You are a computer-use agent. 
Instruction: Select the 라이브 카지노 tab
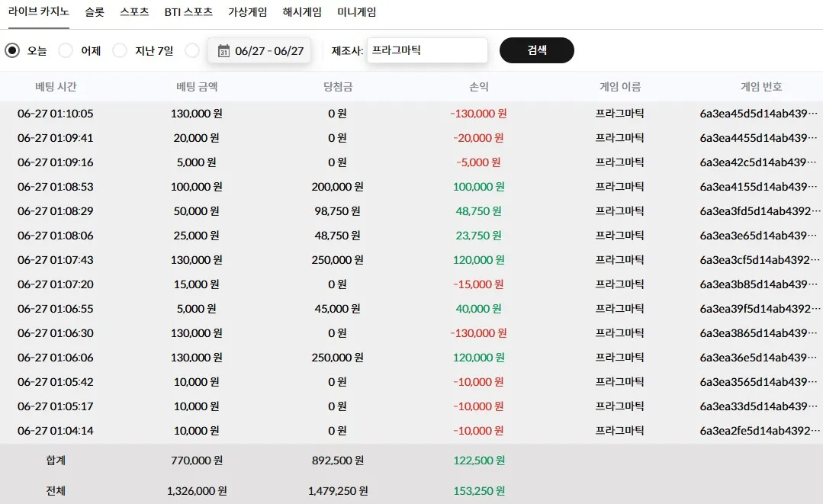39,11
